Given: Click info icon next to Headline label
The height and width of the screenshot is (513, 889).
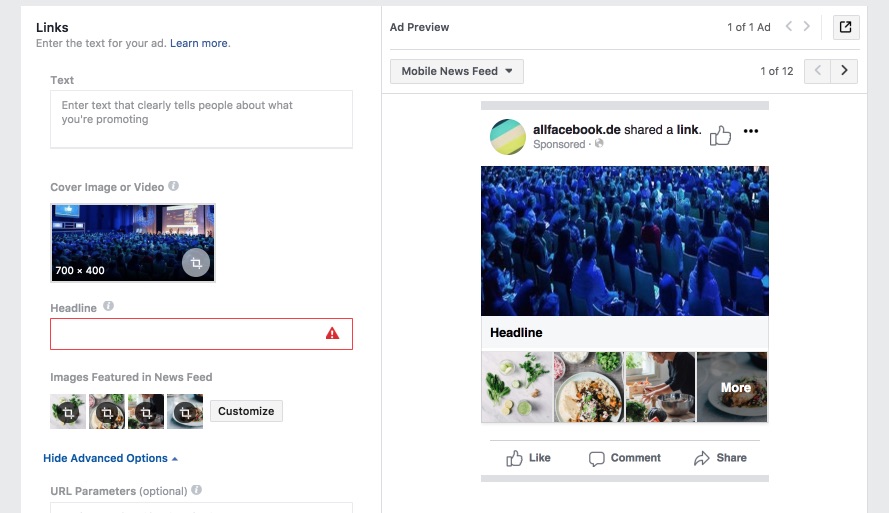Looking at the screenshot, I should (108, 306).
